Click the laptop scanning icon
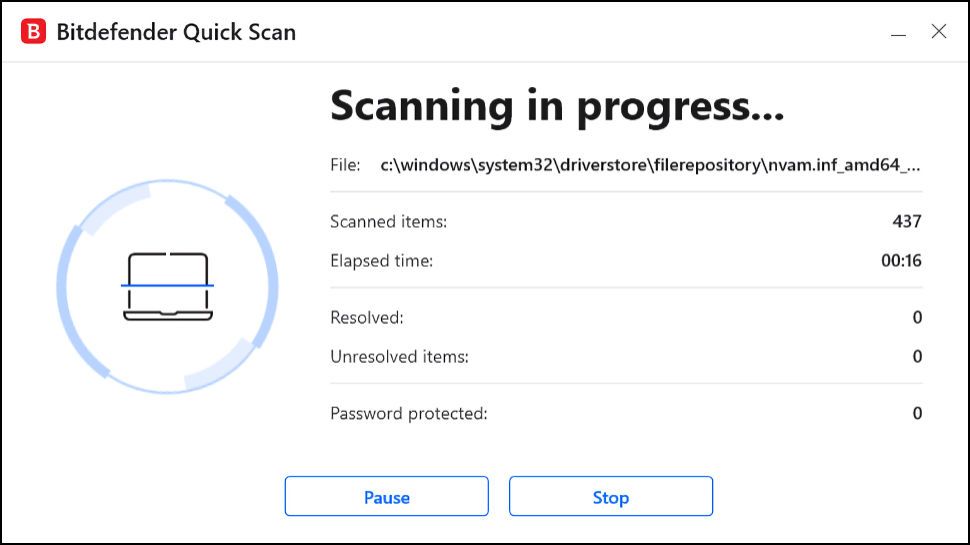 167,286
